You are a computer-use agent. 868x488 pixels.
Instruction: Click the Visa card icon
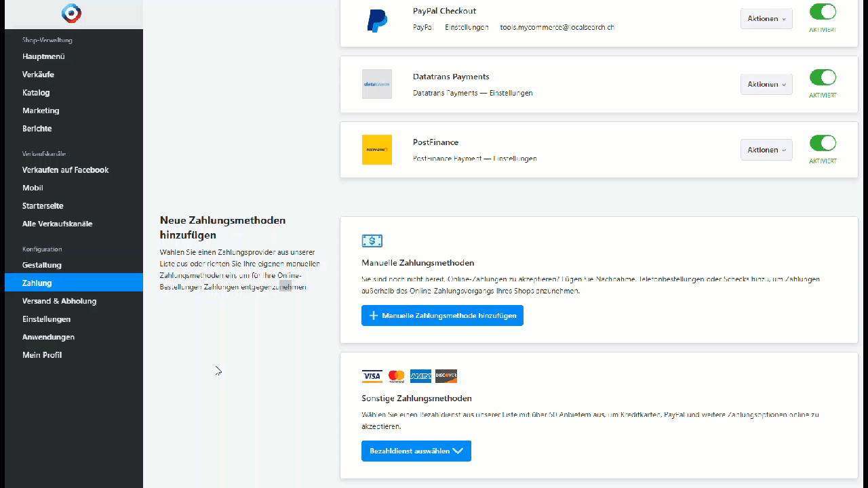click(x=372, y=376)
